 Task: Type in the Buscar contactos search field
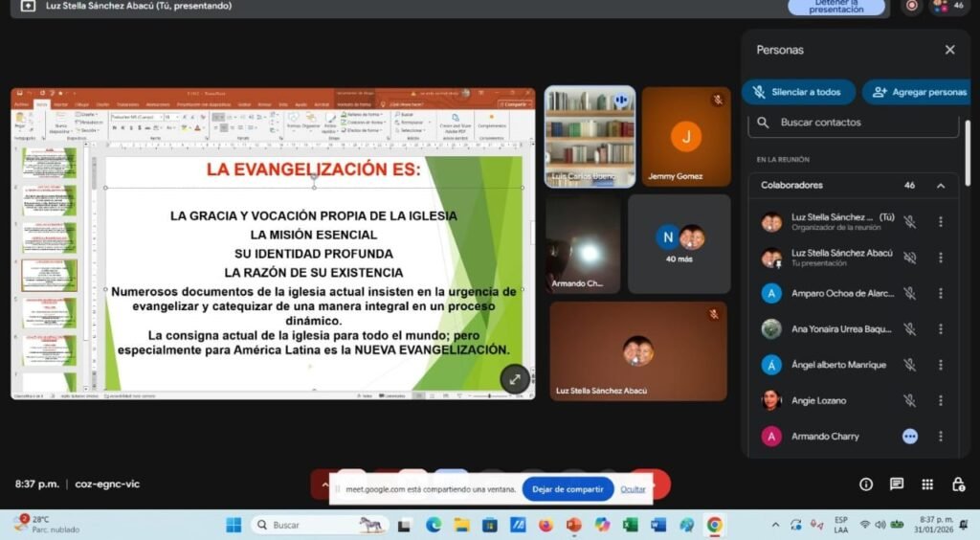click(857, 123)
